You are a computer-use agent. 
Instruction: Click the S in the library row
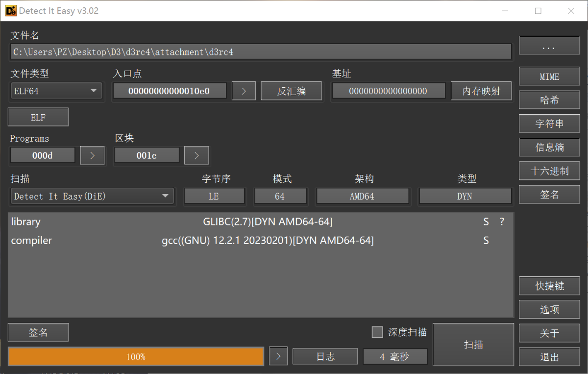point(486,222)
